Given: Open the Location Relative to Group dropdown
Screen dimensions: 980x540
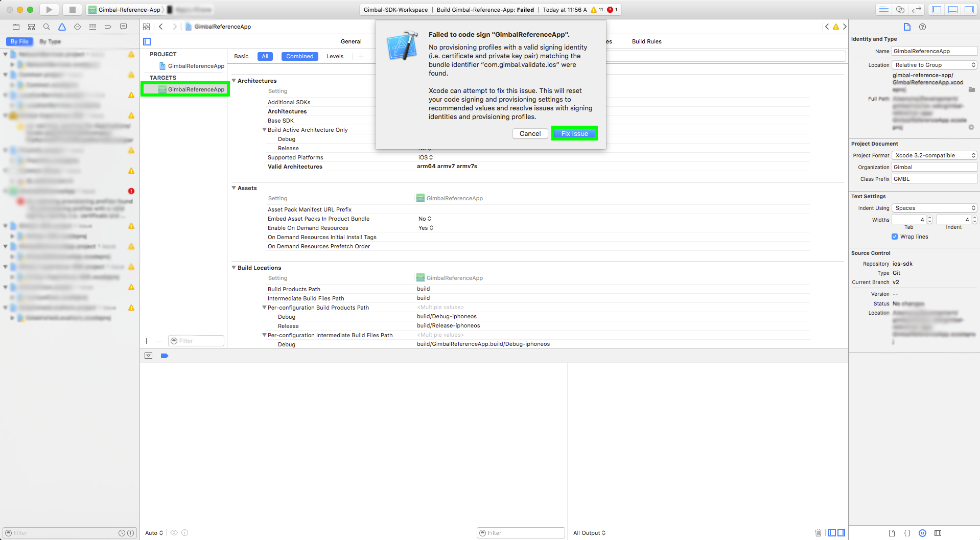Looking at the screenshot, I should click(x=935, y=65).
